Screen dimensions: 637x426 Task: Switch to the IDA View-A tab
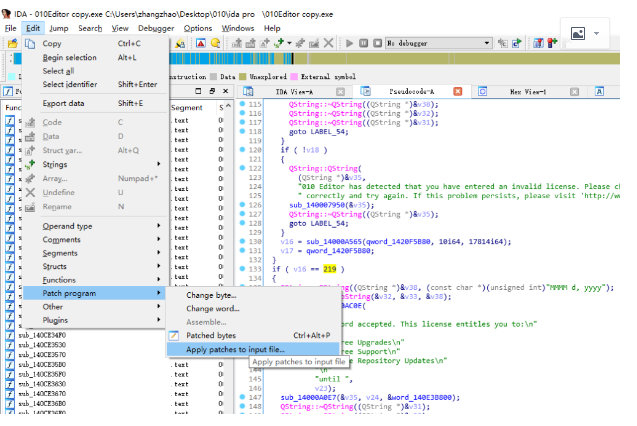(x=294, y=92)
